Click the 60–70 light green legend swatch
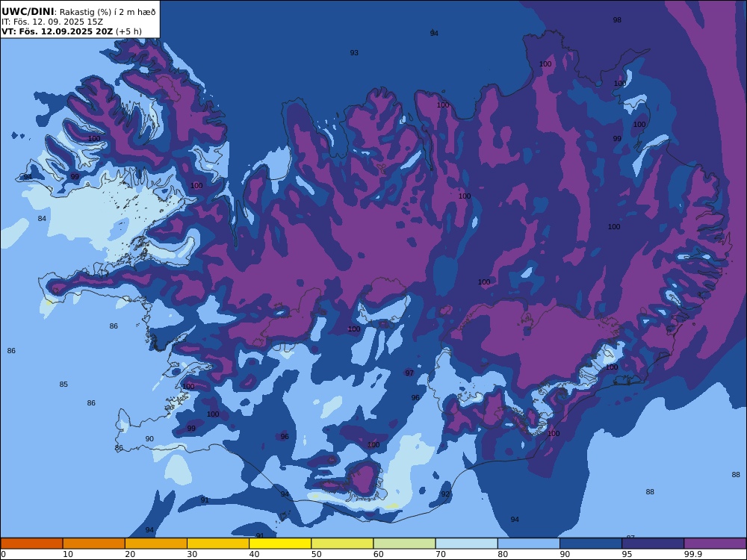 pos(404,544)
